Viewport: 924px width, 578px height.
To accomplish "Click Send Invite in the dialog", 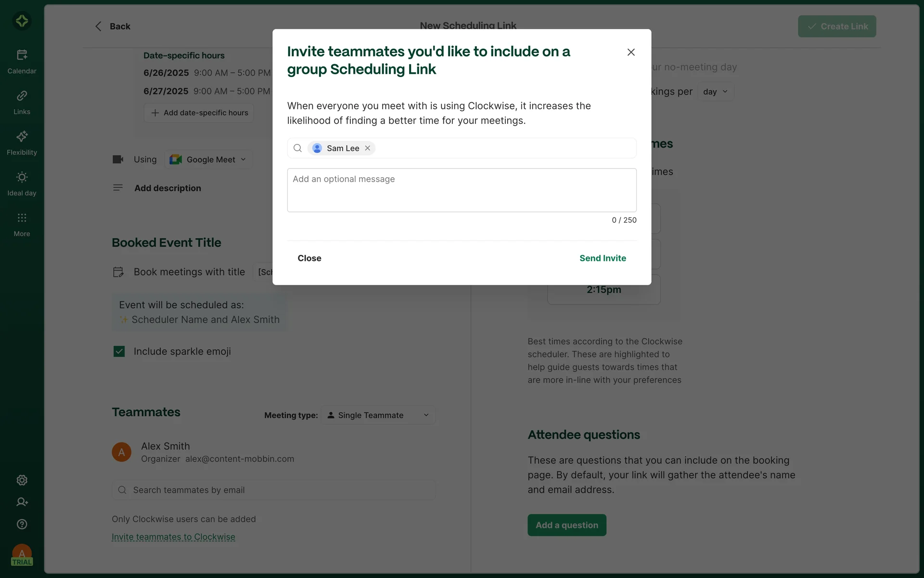I will 603,258.
